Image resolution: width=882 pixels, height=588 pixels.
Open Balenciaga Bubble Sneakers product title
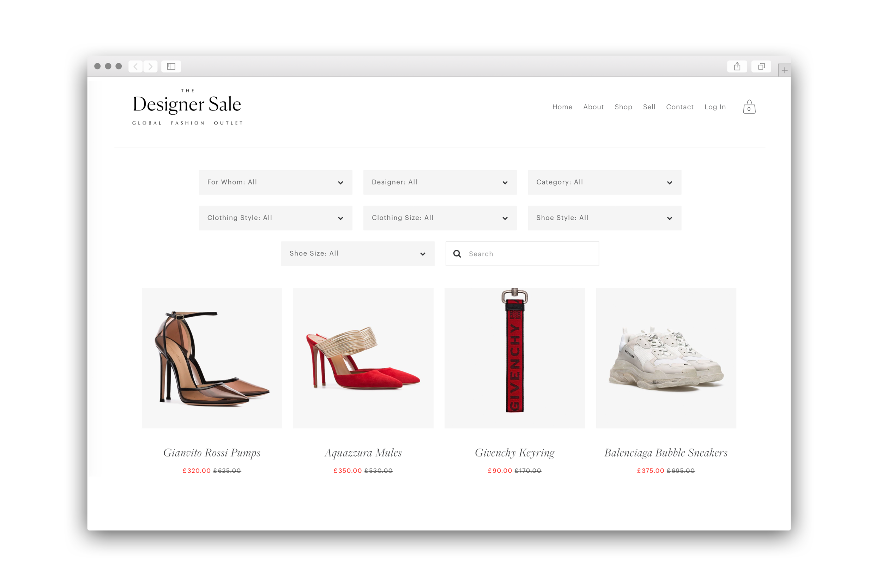tap(666, 453)
